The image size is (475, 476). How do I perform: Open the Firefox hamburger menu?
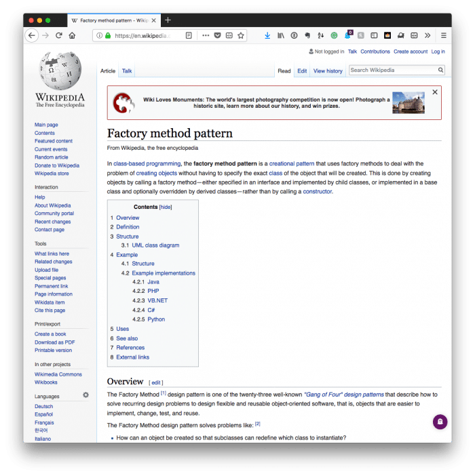point(444,35)
